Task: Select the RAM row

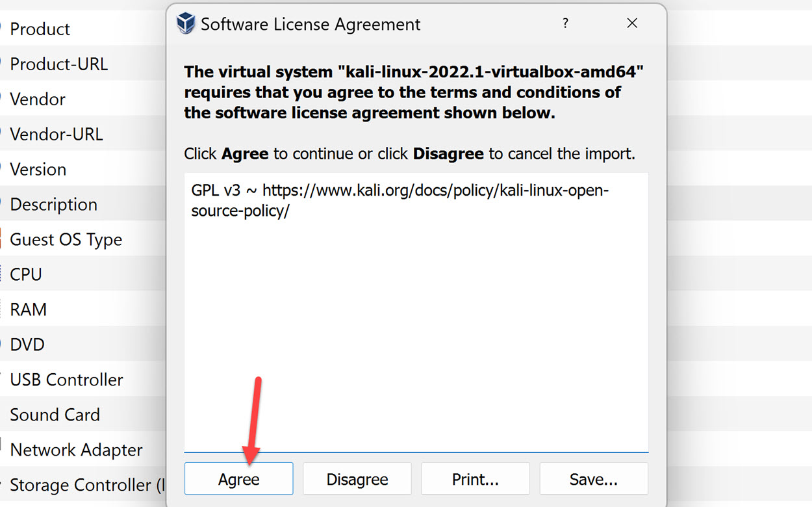Action: coord(29,309)
